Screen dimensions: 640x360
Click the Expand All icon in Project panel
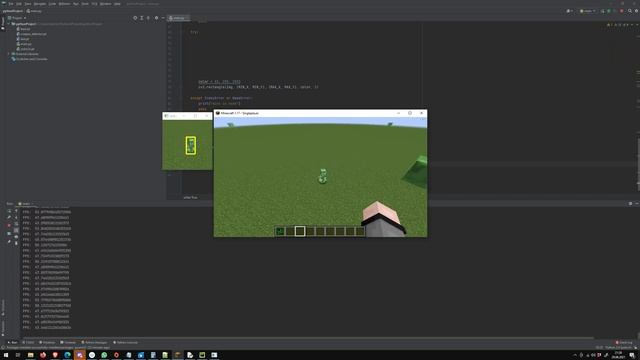tap(142, 18)
